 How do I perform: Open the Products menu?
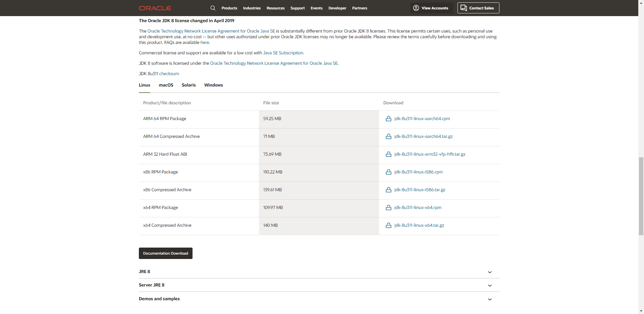point(229,8)
